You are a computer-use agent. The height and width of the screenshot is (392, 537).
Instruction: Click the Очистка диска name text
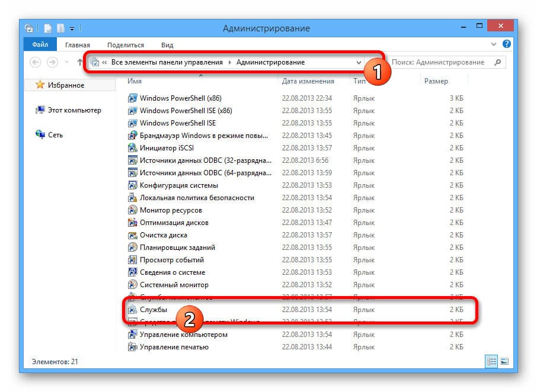(164, 235)
